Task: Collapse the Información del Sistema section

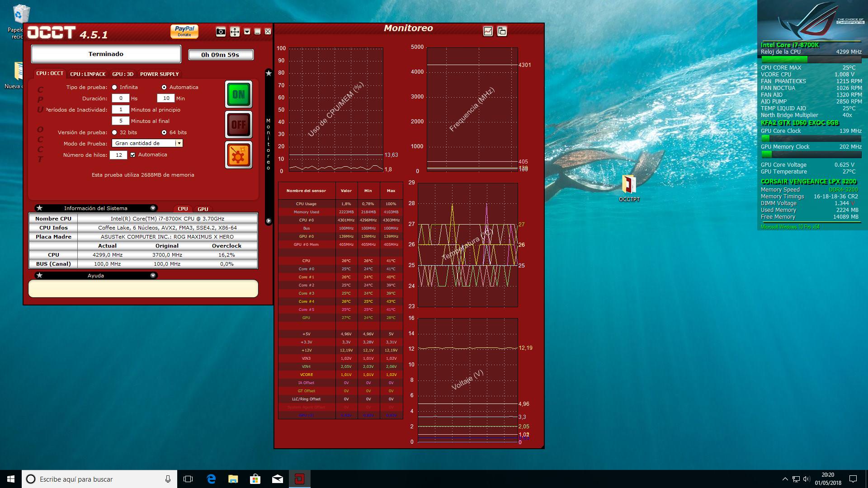Action: pos(153,208)
